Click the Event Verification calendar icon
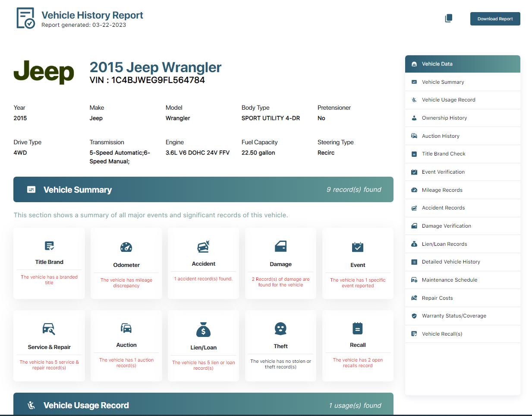 point(414,172)
